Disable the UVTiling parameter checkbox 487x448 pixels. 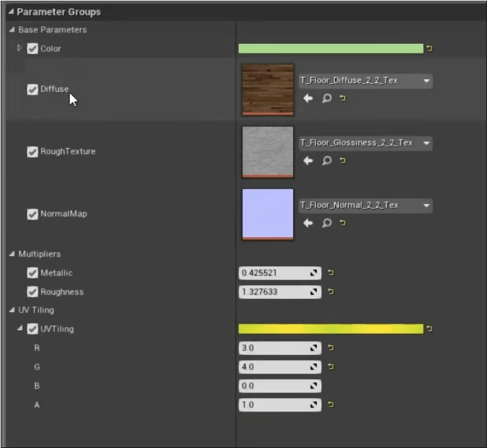click(32, 329)
